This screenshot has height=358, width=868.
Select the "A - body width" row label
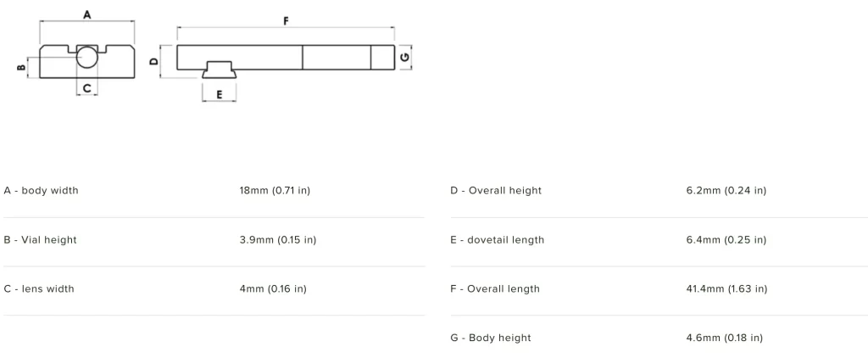click(x=41, y=191)
